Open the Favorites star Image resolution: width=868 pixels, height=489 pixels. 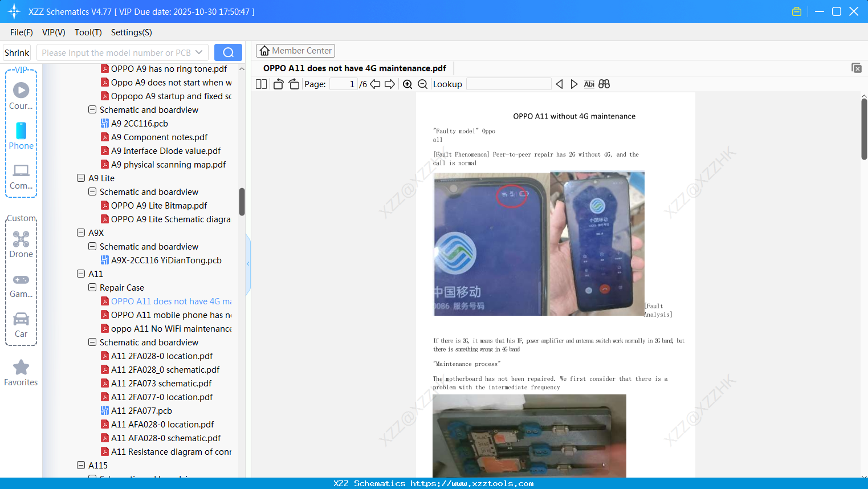21,373
